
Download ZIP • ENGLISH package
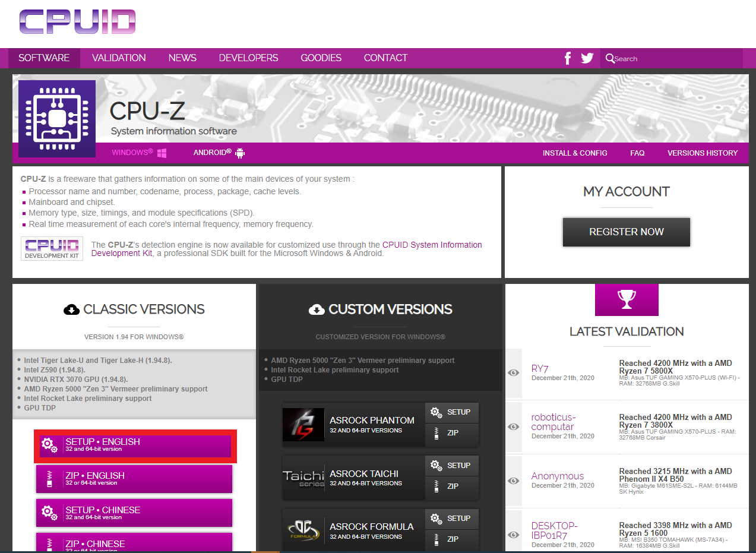[134, 479]
